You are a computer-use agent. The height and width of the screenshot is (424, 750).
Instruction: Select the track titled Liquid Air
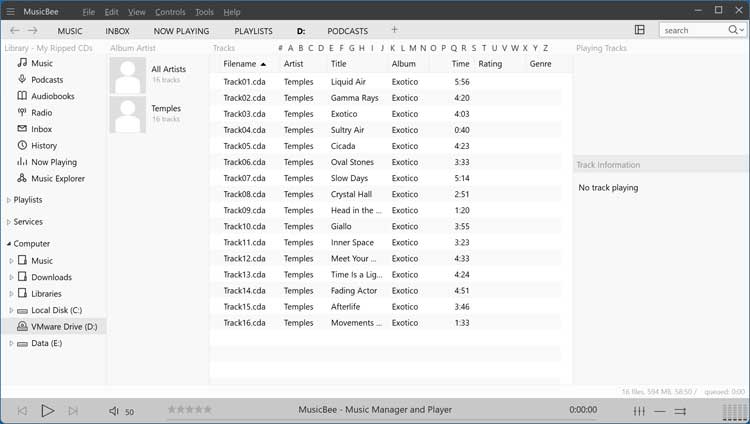tap(348, 82)
